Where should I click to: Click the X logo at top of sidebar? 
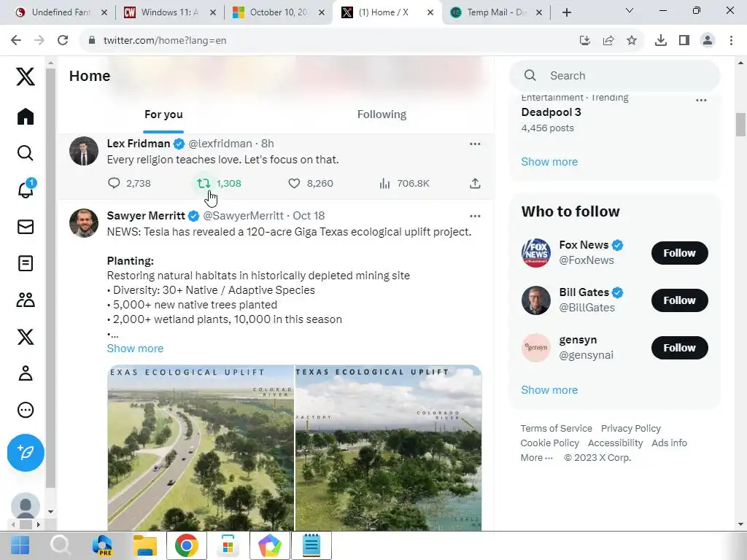click(26, 76)
